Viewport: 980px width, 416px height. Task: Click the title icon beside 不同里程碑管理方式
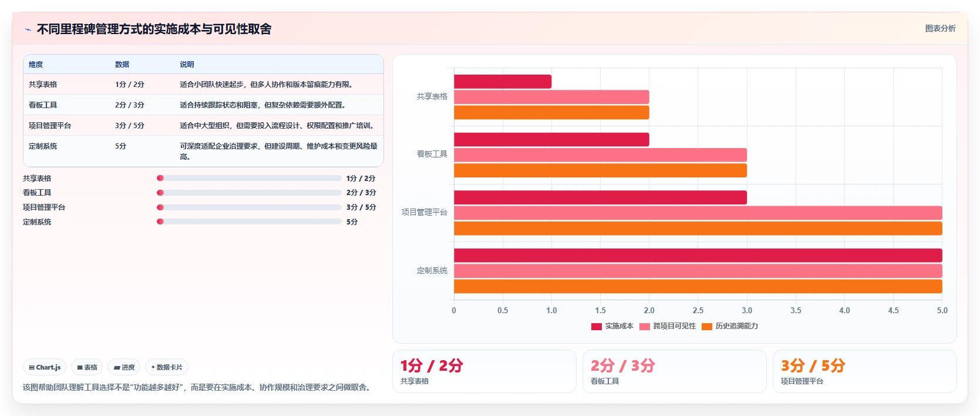28,29
